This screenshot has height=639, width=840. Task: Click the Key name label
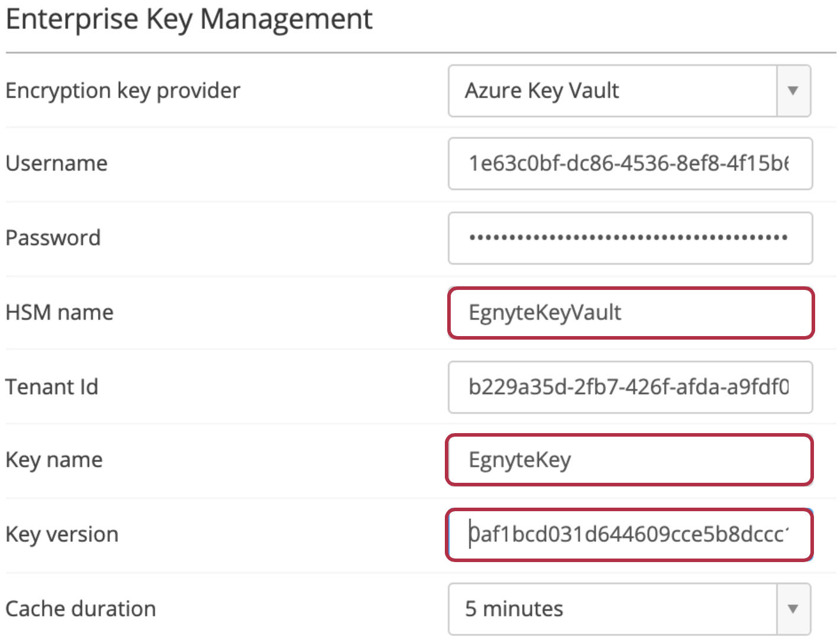54,460
